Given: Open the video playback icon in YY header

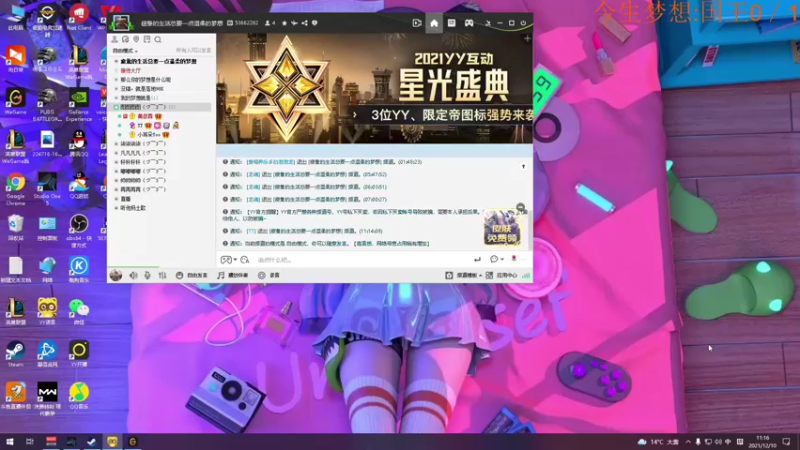Looking at the screenshot, I should tap(416, 23).
